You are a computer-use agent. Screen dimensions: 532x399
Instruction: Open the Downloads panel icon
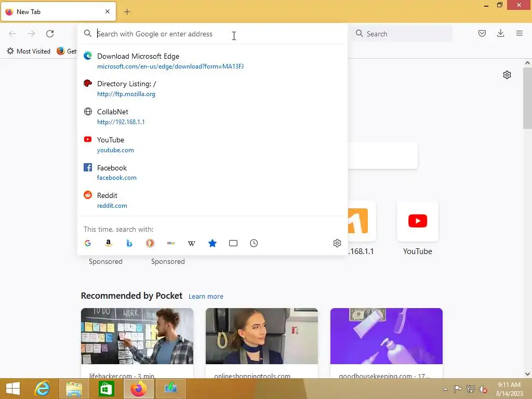500,33
